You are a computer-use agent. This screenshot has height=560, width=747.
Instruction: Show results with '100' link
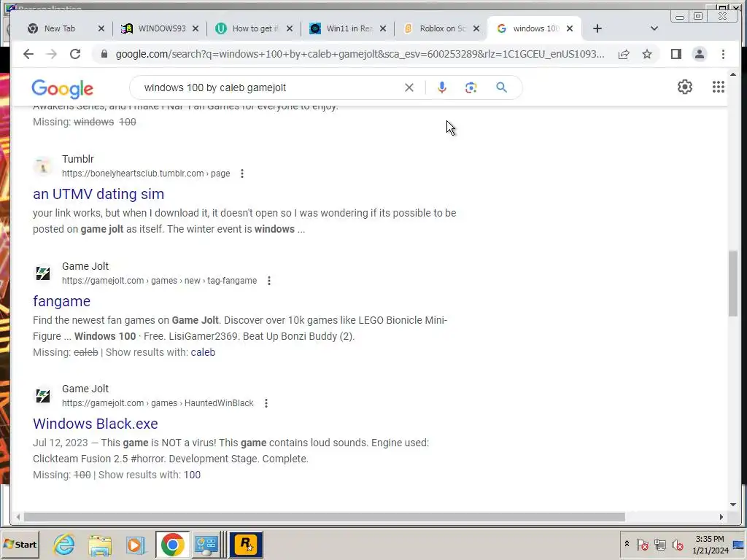(192, 475)
